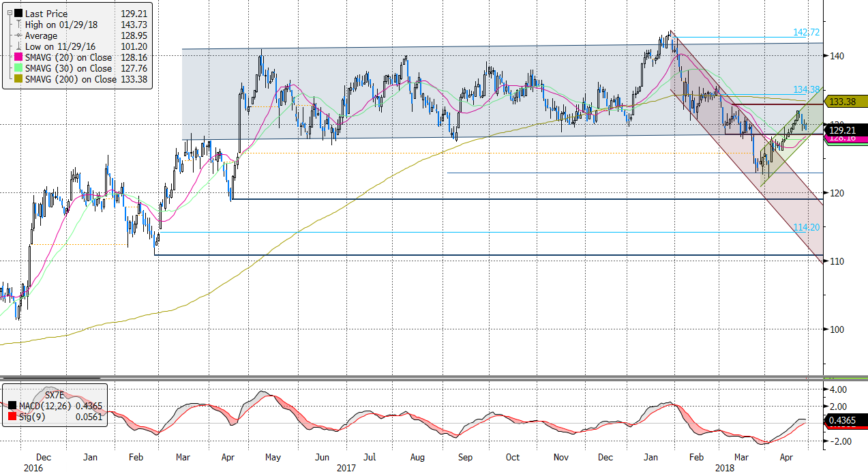
Task: Select the Low on 11/29/16 marker icon
Action: click(x=17, y=46)
